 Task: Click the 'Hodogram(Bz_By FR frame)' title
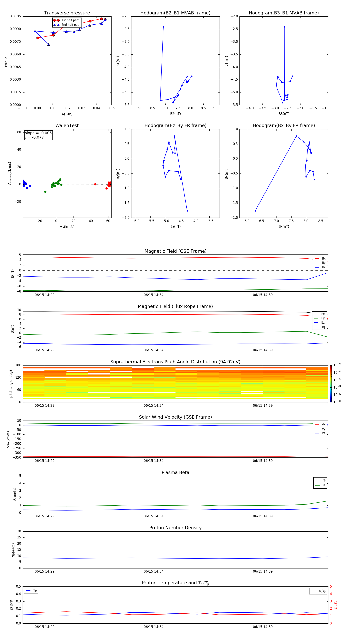pyautogui.click(x=175, y=125)
